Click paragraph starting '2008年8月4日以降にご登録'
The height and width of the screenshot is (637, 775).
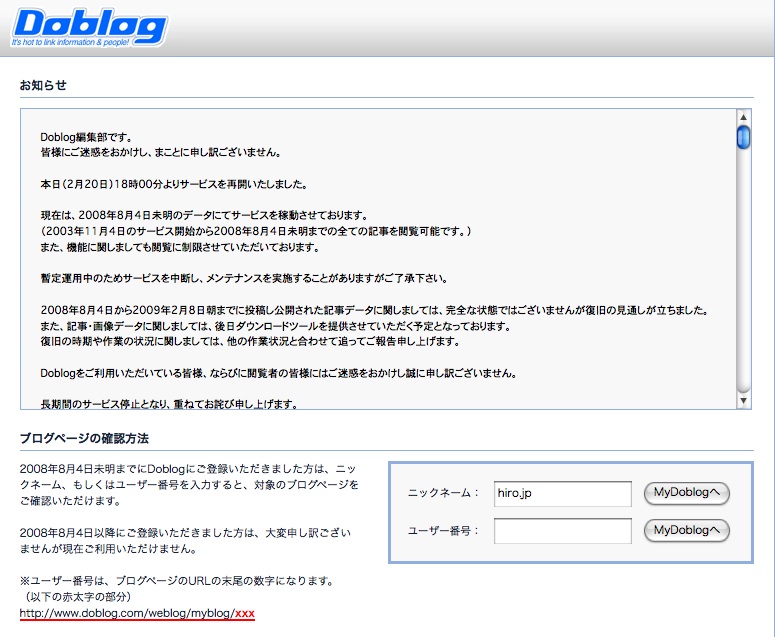pos(185,541)
